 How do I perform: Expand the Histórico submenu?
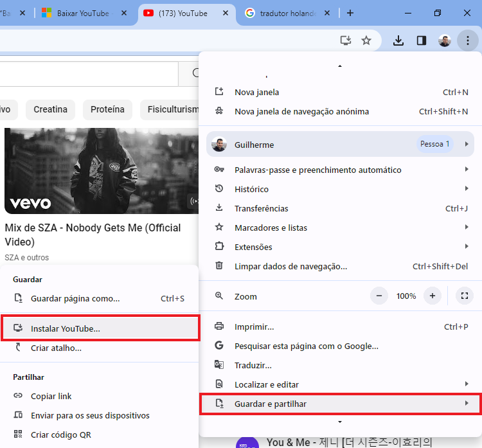pyautogui.click(x=340, y=189)
